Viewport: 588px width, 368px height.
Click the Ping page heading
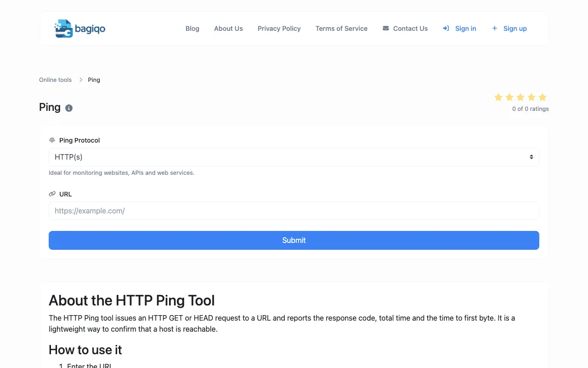(50, 107)
